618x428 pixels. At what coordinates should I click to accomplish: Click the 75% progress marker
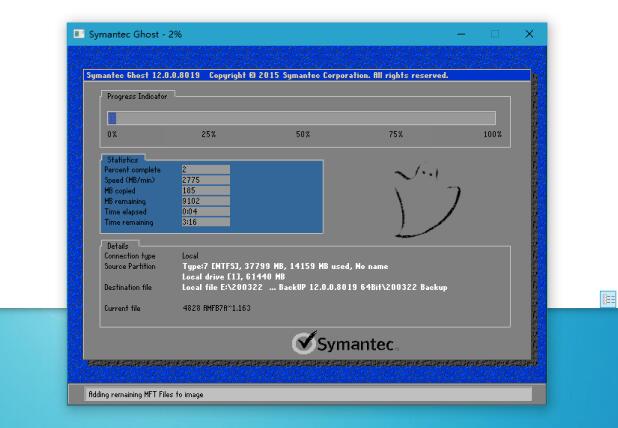(396, 134)
